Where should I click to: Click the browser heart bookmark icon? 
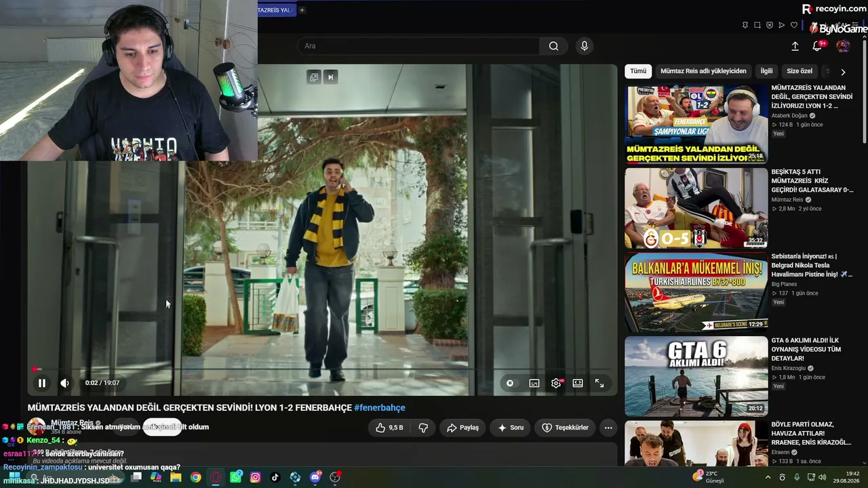click(794, 25)
